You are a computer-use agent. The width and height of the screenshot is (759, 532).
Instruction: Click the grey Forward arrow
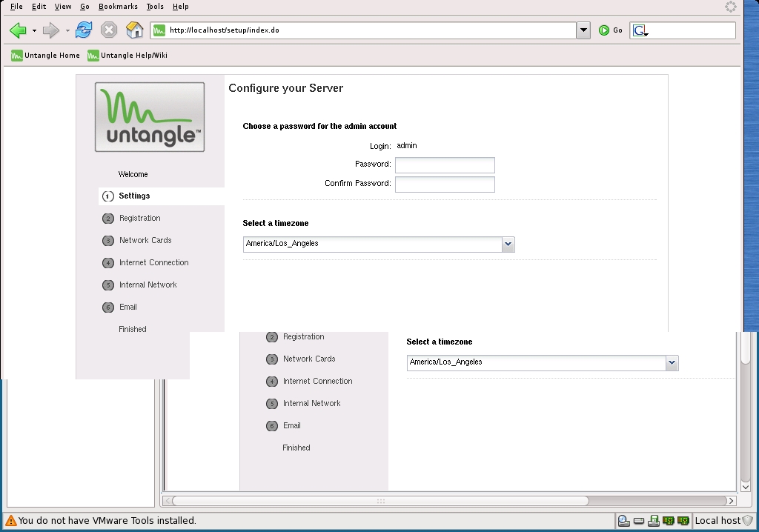50,30
